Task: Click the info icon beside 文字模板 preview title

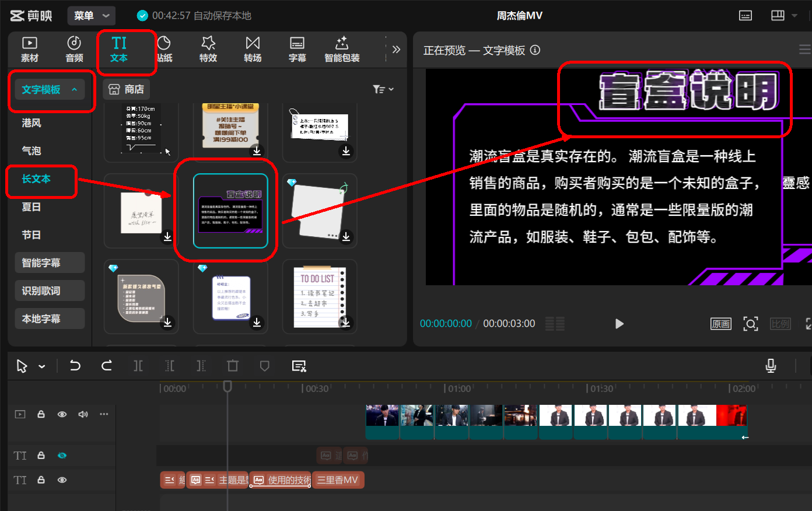Action: [535, 50]
